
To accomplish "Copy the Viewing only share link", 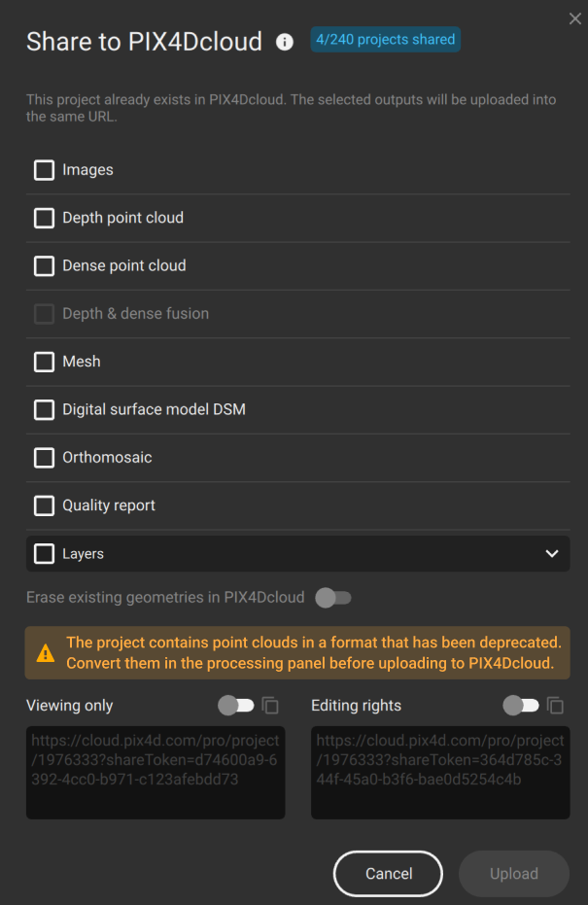I will [x=270, y=706].
